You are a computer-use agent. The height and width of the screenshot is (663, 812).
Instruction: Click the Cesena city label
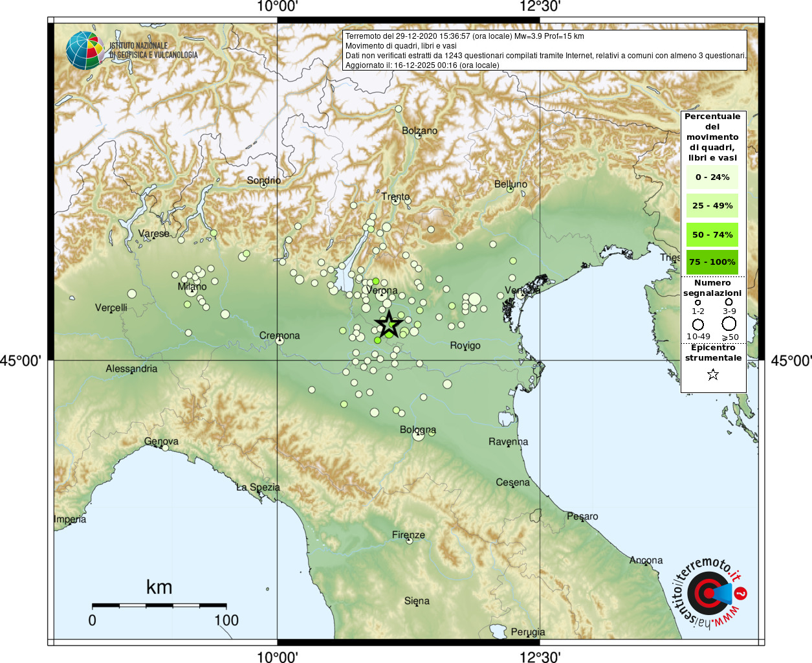pyautogui.click(x=512, y=482)
